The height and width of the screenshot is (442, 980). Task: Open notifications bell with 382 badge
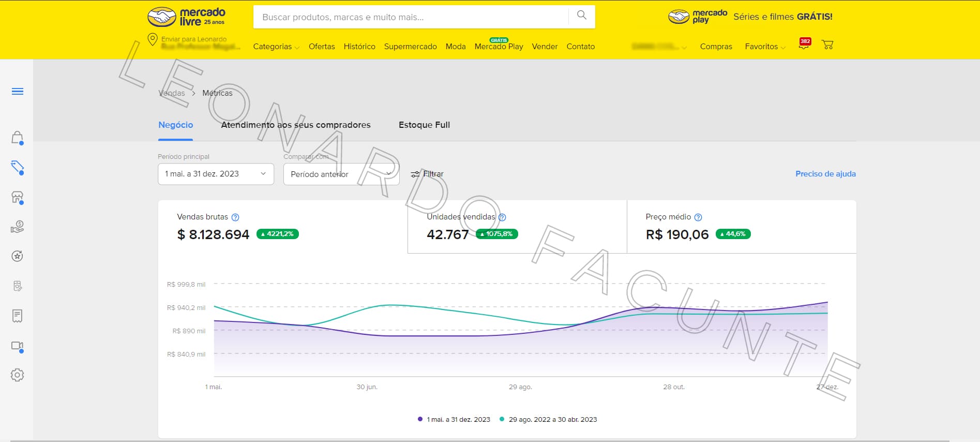pos(804,45)
